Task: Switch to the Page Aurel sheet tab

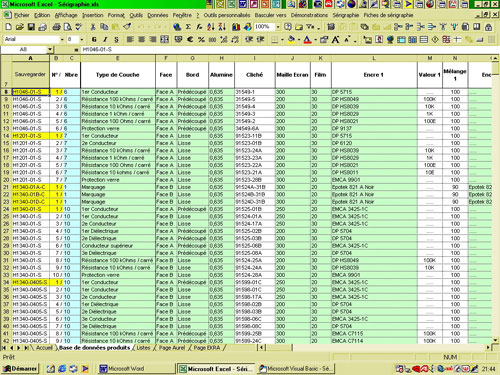Action: pyautogui.click(x=172, y=348)
